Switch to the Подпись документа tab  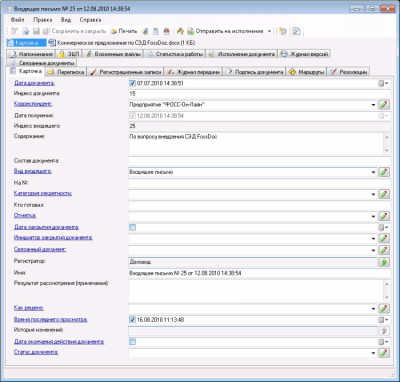[x=255, y=72]
